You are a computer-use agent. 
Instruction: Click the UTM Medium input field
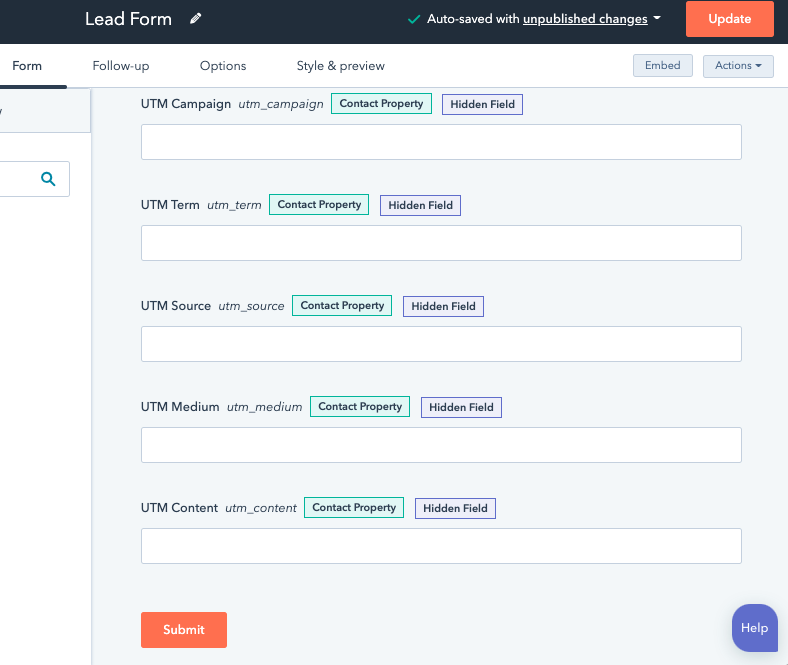441,445
